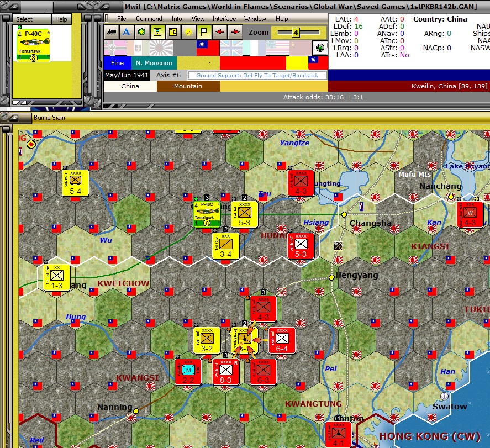Toggle the unit counter display toolbar button
The height and width of the screenshot is (448, 490).
[157, 32]
